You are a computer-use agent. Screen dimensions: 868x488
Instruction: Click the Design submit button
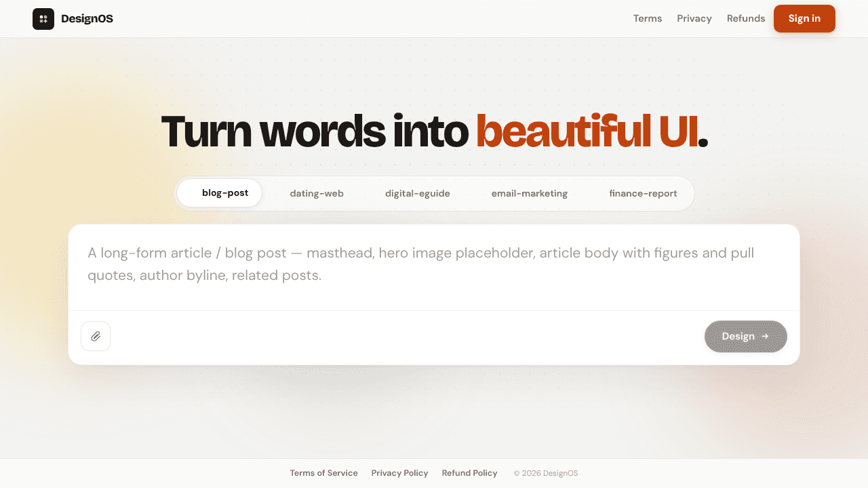point(746,336)
